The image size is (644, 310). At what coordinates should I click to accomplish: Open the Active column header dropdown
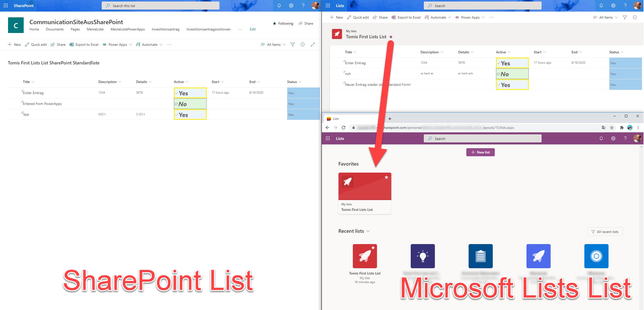[x=187, y=82]
